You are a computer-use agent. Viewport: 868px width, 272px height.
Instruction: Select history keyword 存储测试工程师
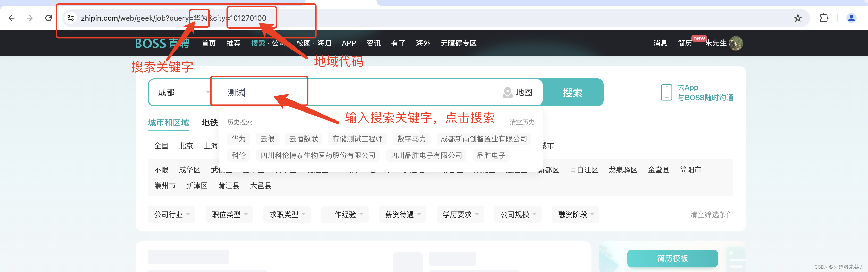357,139
